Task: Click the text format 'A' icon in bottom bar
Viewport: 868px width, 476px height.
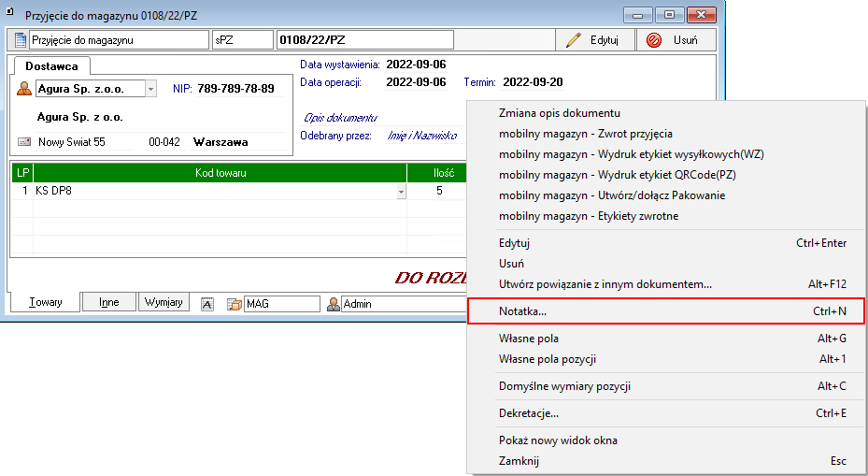Action: pyautogui.click(x=207, y=304)
